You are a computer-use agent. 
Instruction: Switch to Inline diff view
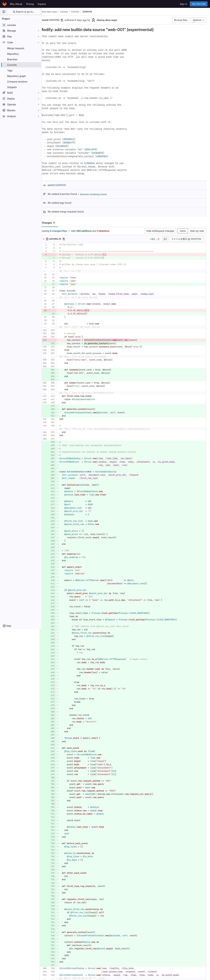point(183,231)
